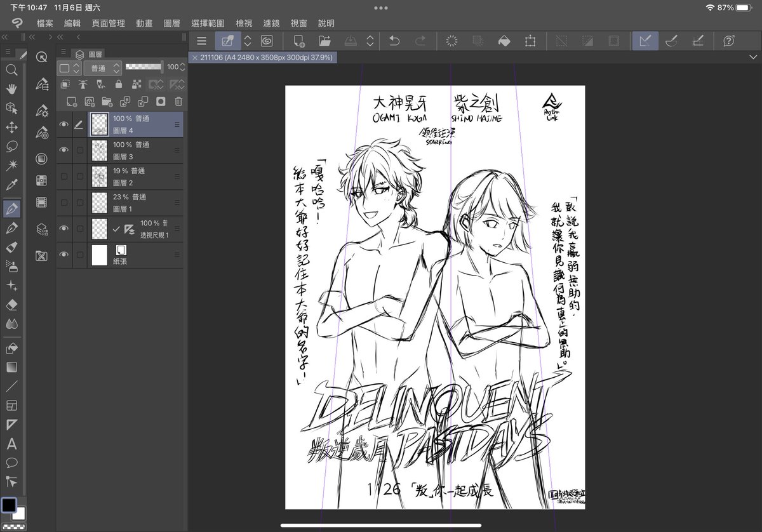The height and width of the screenshot is (532, 762).
Task: Open the hamburger menu in command bar
Action: pyautogui.click(x=201, y=41)
